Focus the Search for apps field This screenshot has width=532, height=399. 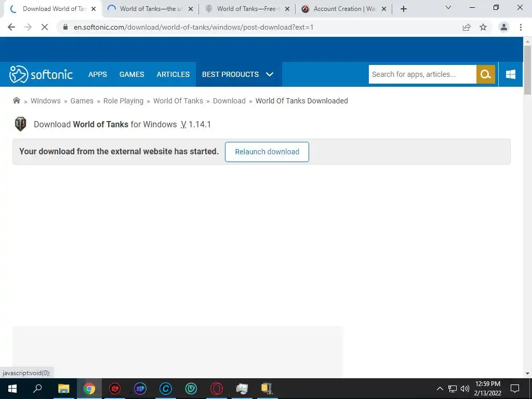coord(422,74)
